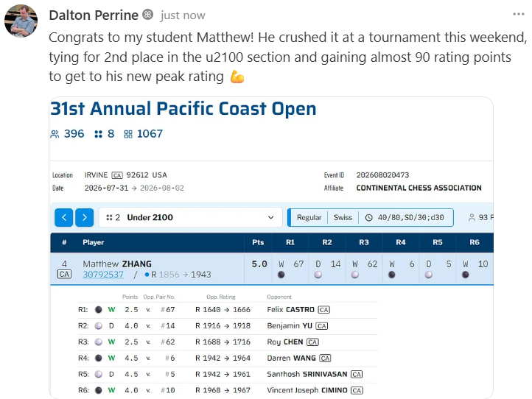Click the 31st Annual Pacific Coast Open title
The width and height of the screenshot is (532, 399).
[x=183, y=109]
